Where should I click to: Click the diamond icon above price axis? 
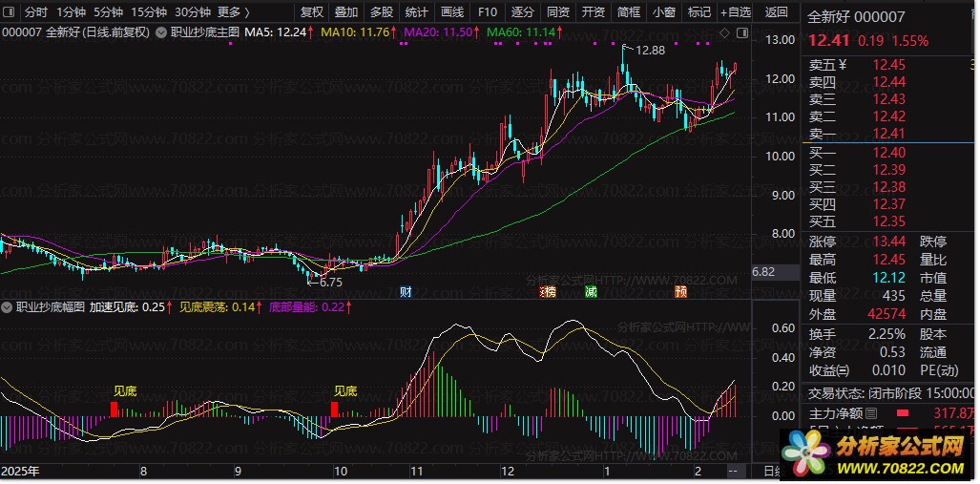(x=724, y=32)
